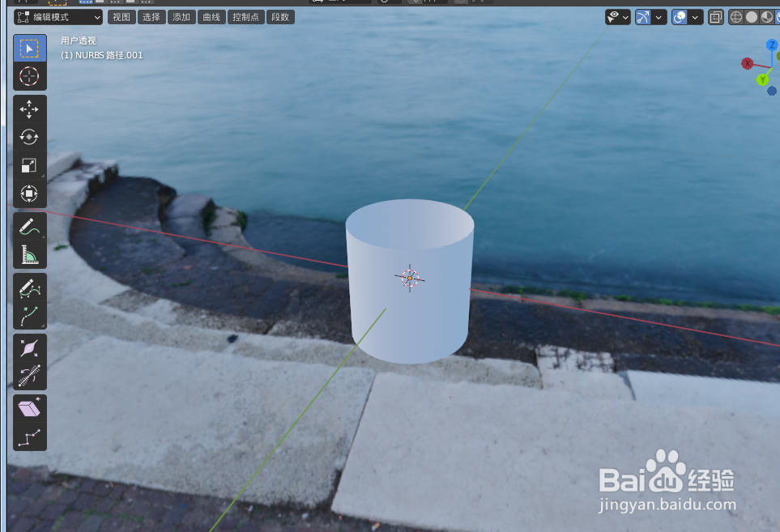
Task: Toggle local view isolation mode
Action: 715,16
